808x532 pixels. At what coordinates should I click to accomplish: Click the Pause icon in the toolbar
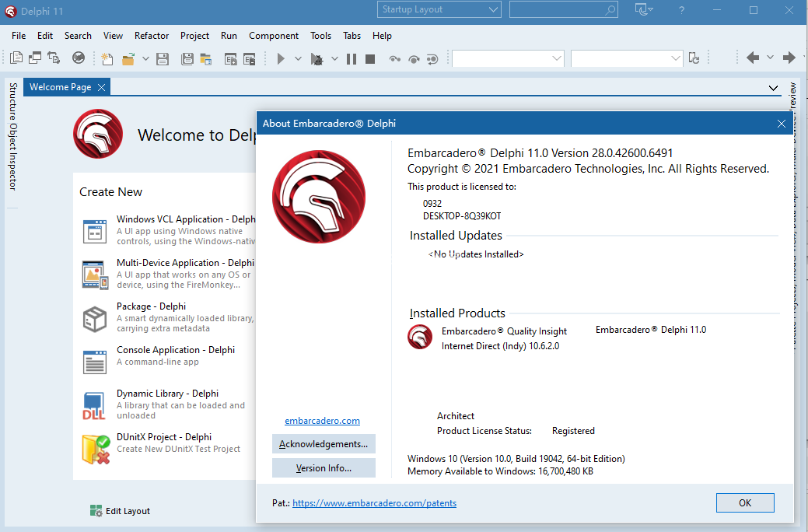coord(352,58)
